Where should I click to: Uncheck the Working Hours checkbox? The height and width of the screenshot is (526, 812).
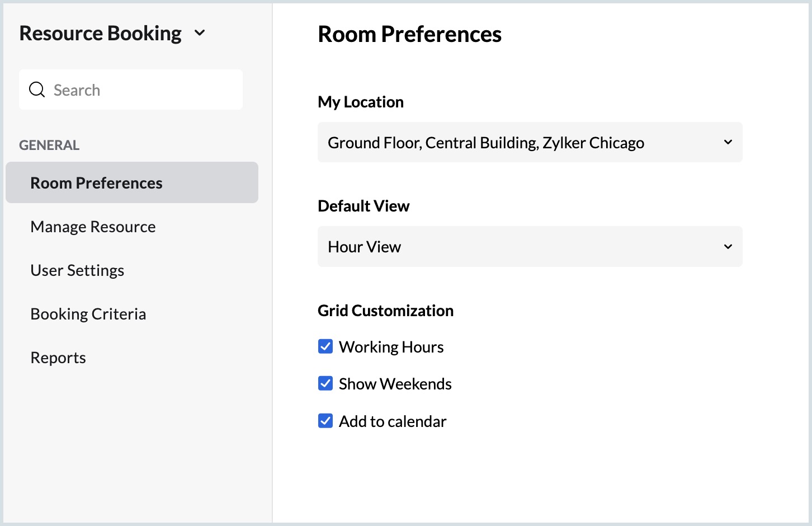[x=325, y=347]
